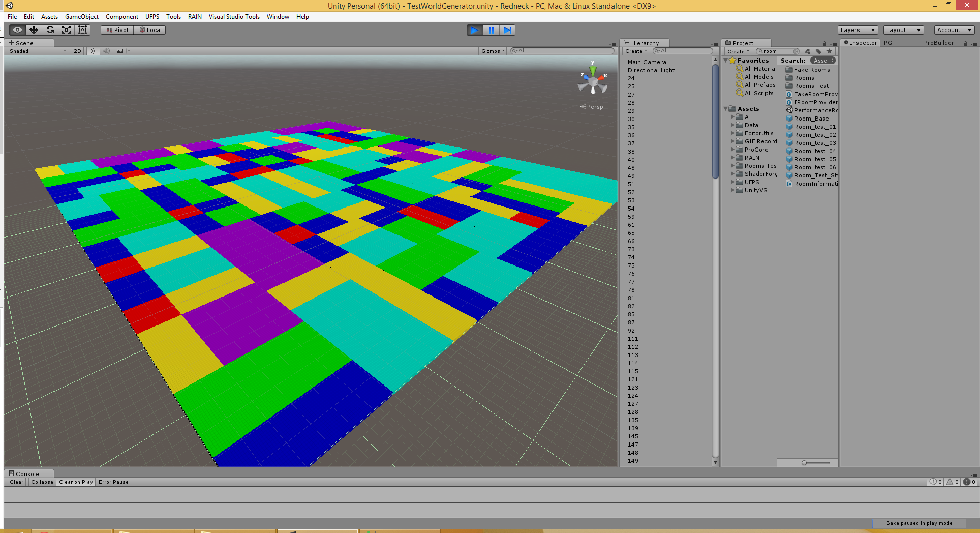
Task: Save search as favorite star icon
Action: (830, 51)
